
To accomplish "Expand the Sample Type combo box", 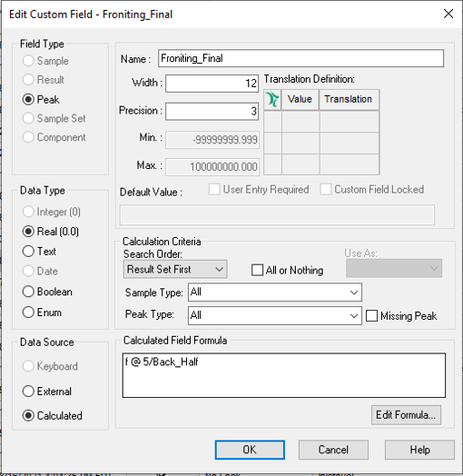I will click(x=275, y=293).
